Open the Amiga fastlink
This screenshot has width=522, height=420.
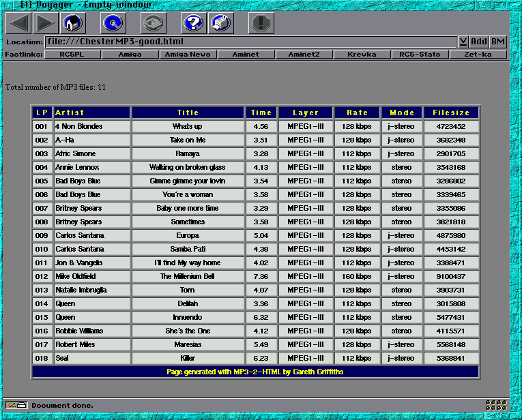point(130,54)
